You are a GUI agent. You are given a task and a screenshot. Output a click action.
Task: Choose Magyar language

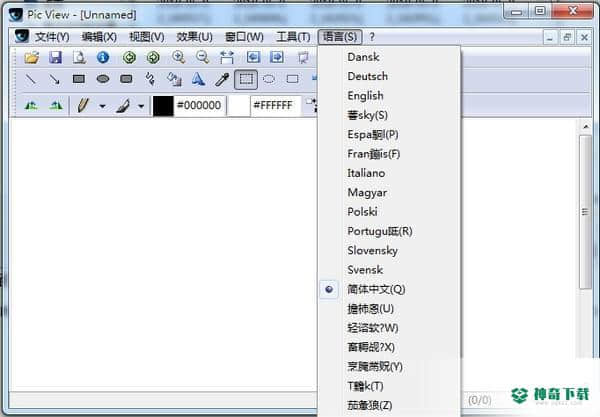(389, 192)
